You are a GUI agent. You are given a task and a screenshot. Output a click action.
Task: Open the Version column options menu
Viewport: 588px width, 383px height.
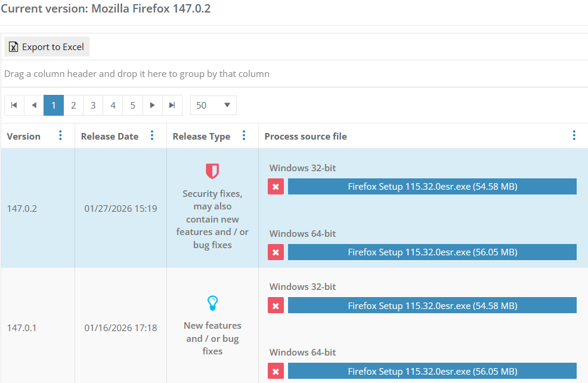60,135
